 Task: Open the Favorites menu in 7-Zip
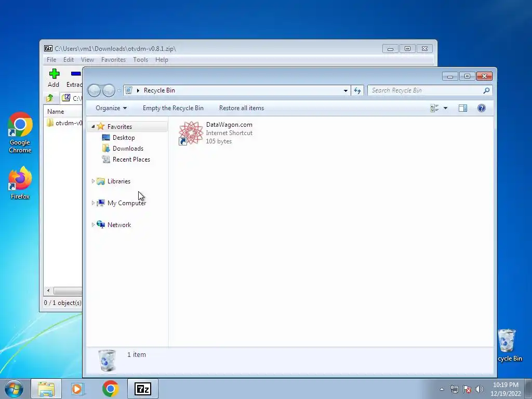[x=113, y=60]
